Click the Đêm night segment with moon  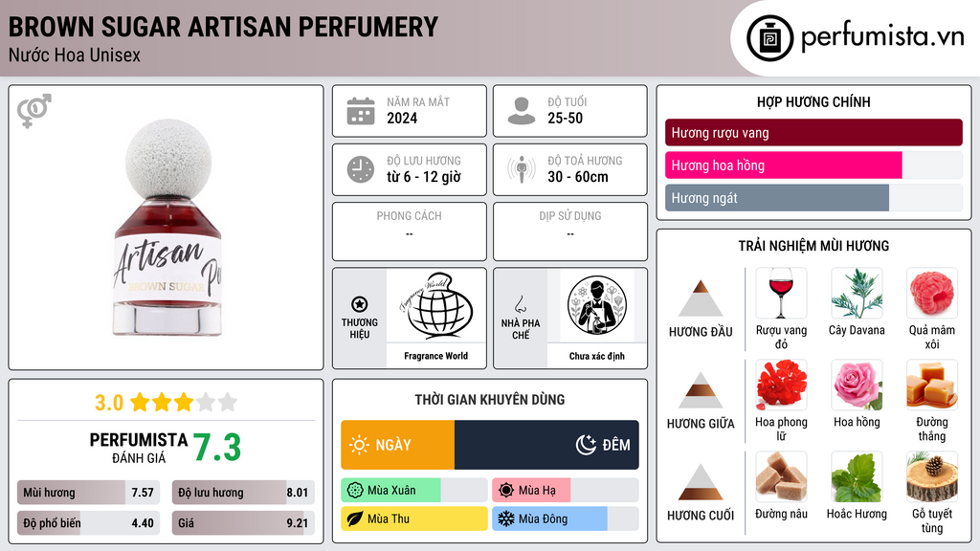coord(546,445)
